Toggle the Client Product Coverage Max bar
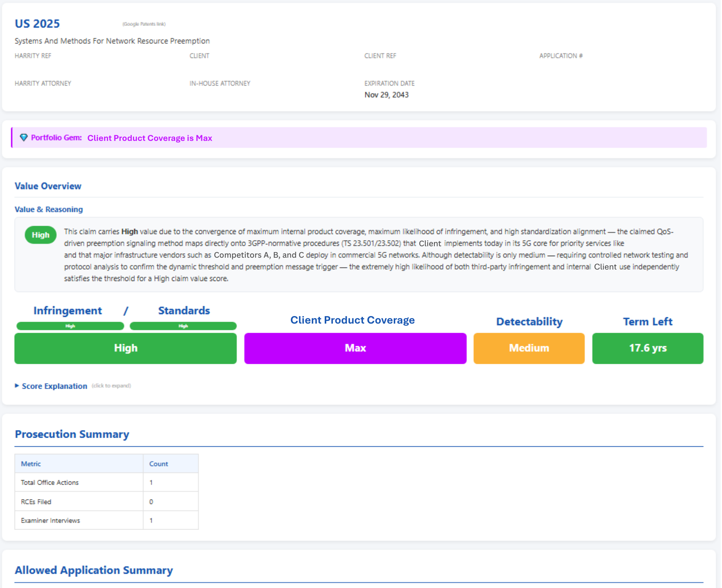The image size is (722, 588). [x=355, y=348]
